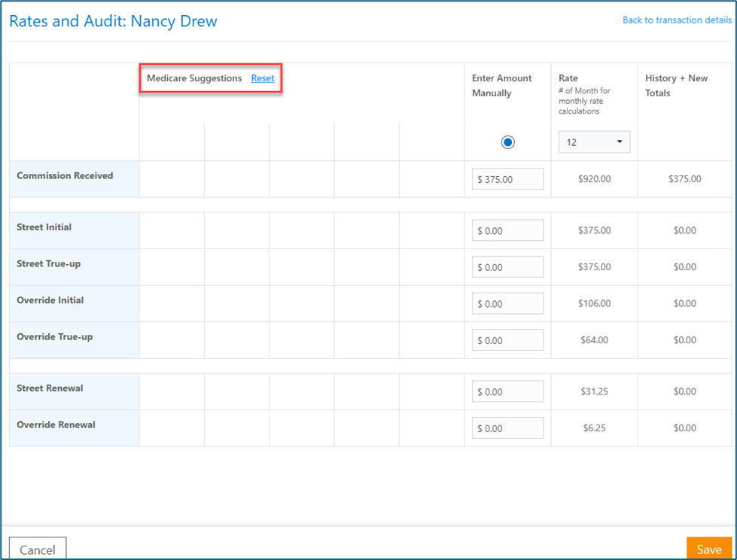Select the Override Initial amount field
The height and width of the screenshot is (560, 737).
(508, 304)
